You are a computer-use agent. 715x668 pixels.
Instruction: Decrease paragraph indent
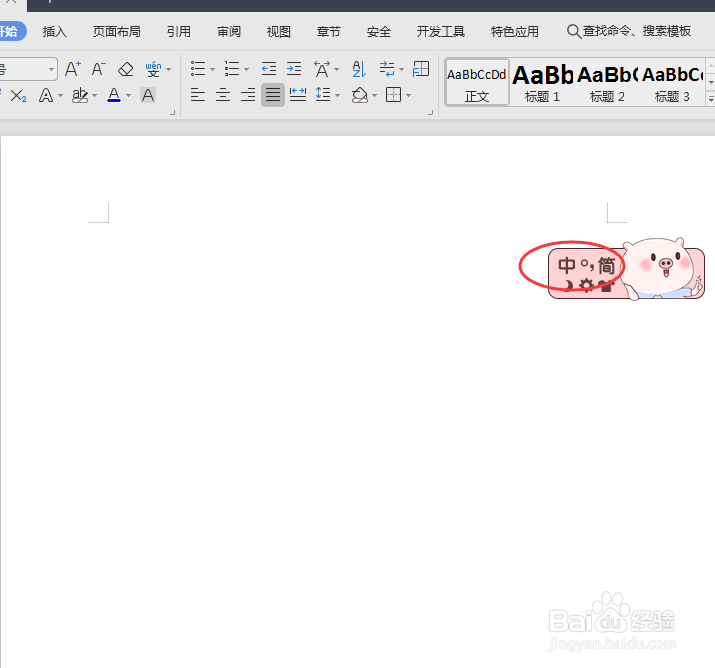pos(269,69)
